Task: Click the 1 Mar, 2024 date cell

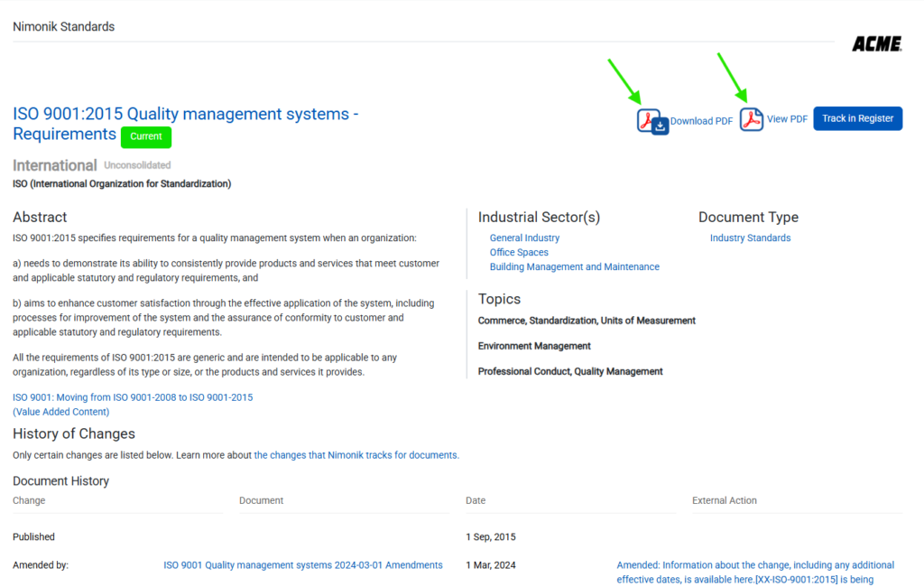Action: [x=490, y=565]
